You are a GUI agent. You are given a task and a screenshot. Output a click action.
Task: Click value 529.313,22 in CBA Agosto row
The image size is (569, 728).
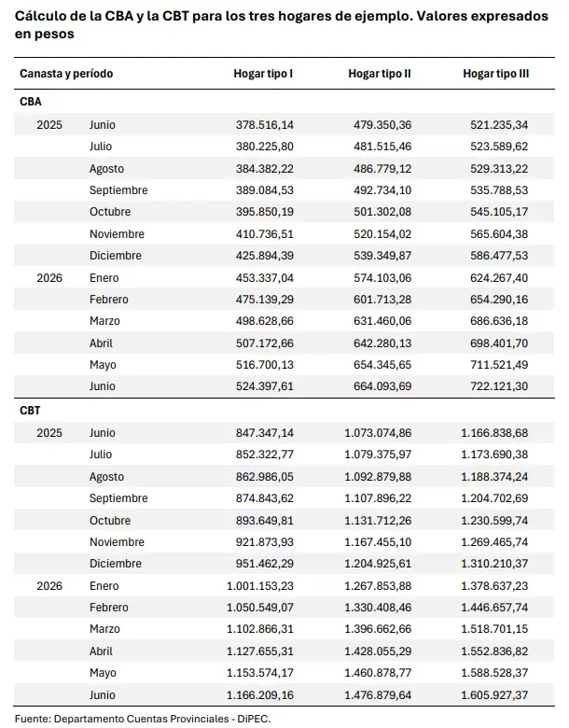[x=499, y=169]
